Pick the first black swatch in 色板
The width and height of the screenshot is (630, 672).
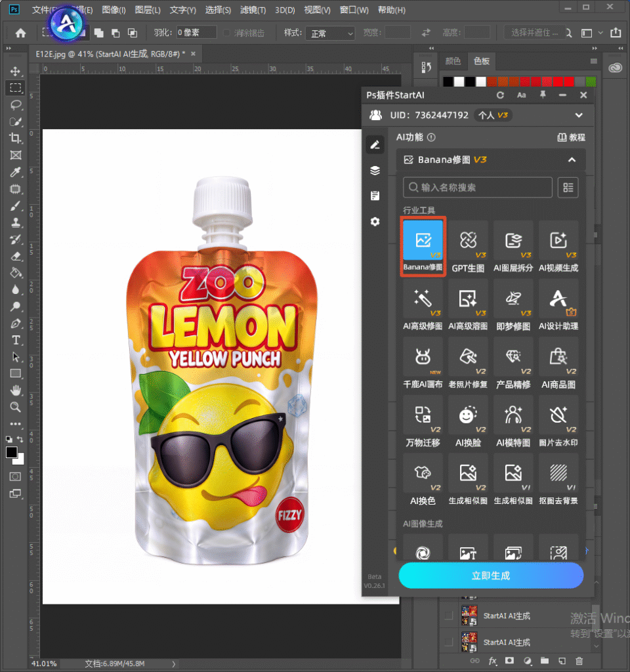pyautogui.click(x=448, y=81)
